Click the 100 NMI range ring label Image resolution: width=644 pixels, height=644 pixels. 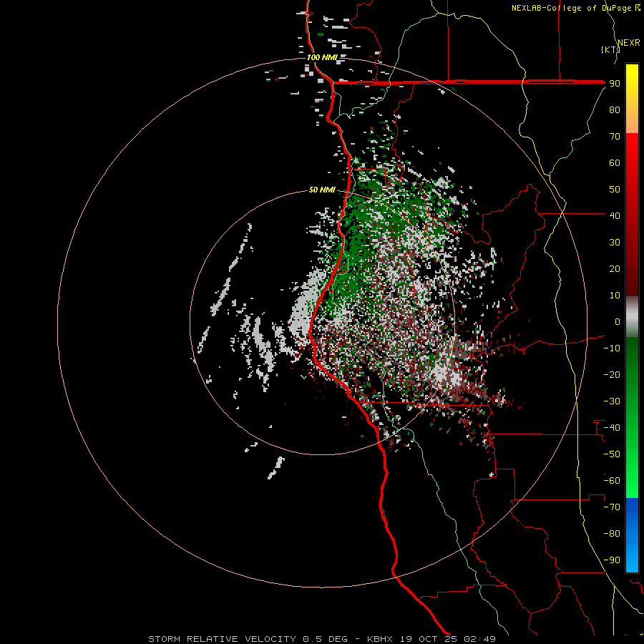[x=322, y=57]
